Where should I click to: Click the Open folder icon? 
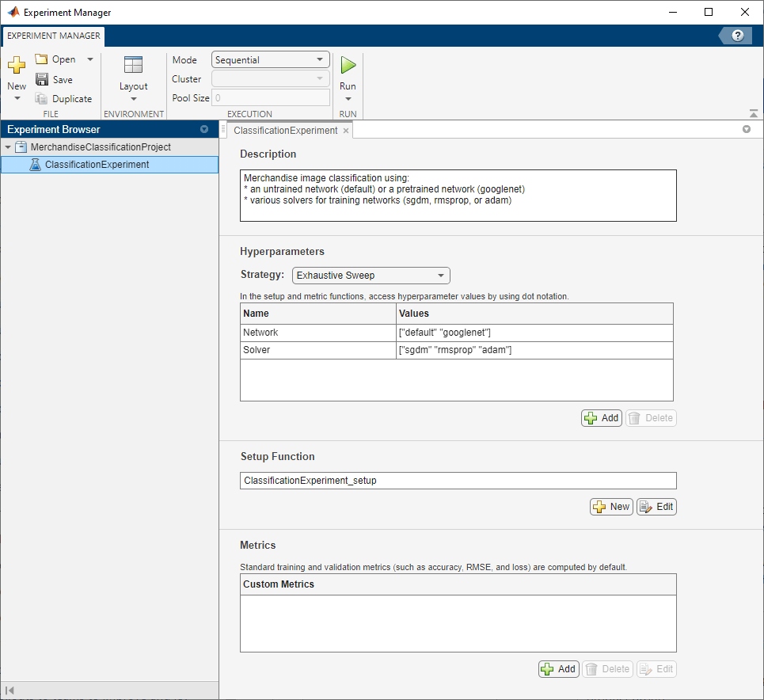[42, 59]
